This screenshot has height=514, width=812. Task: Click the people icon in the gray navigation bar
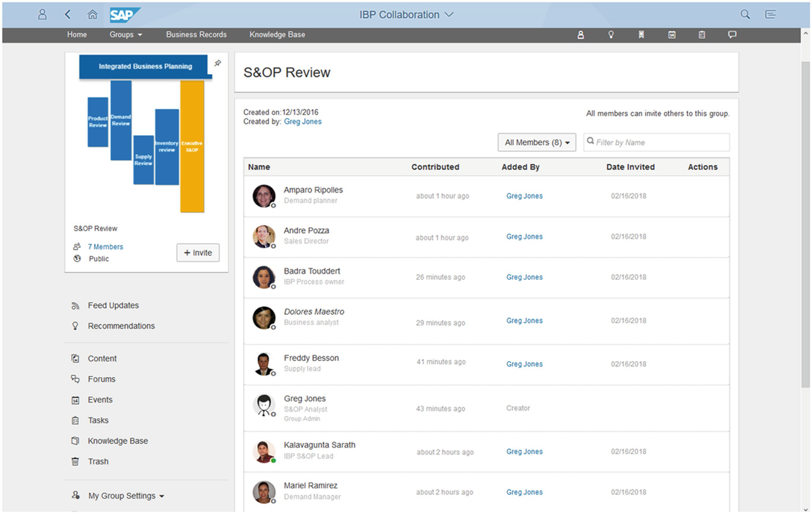point(580,35)
